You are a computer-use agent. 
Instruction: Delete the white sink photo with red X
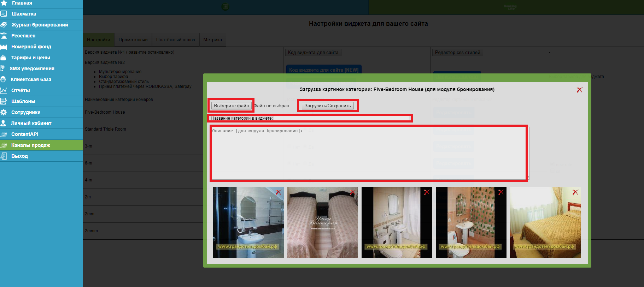[427, 192]
